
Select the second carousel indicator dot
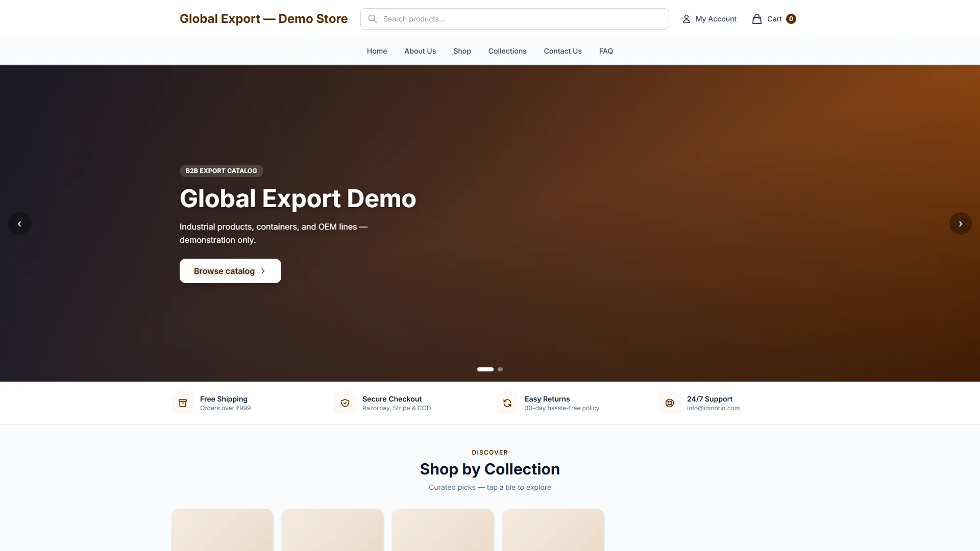500,369
